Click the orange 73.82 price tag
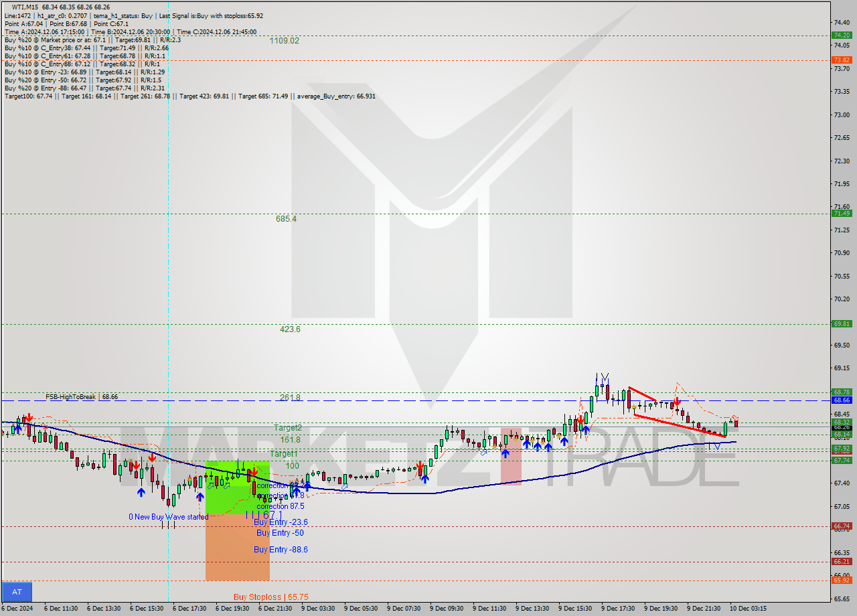Screen dimensions: 857x616 [x=842, y=60]
